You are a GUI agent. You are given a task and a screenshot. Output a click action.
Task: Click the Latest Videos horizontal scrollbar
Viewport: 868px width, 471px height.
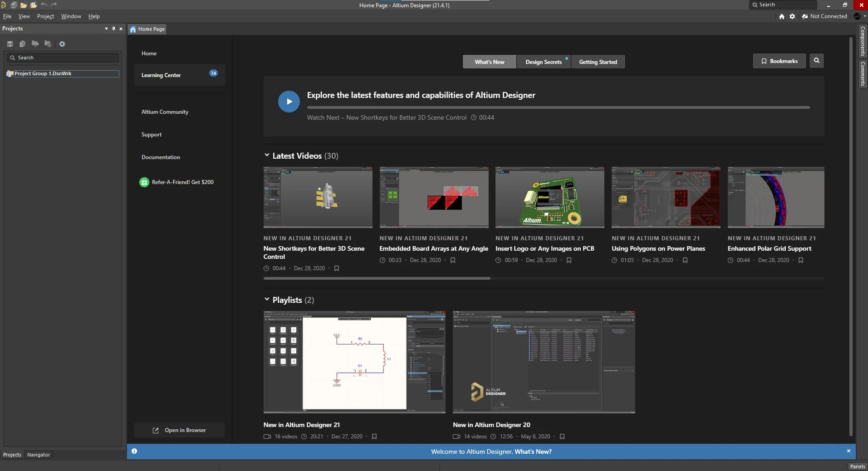pyautogui.click(x=377, y=278)
